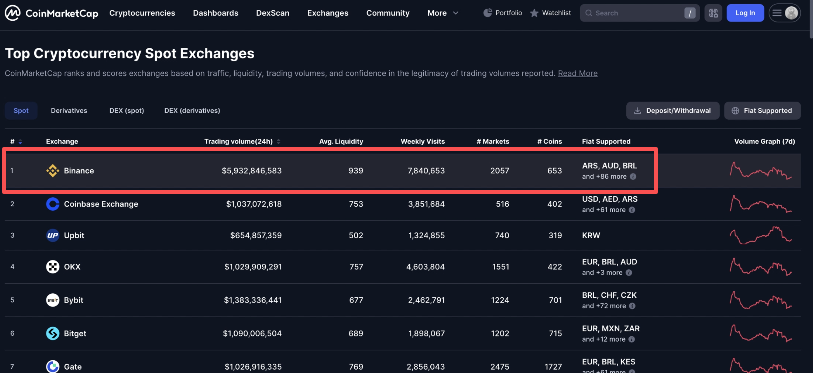Select the Spot tab
Screen dimensions: 813x373
pyautogui.click(x=21, y=110)
